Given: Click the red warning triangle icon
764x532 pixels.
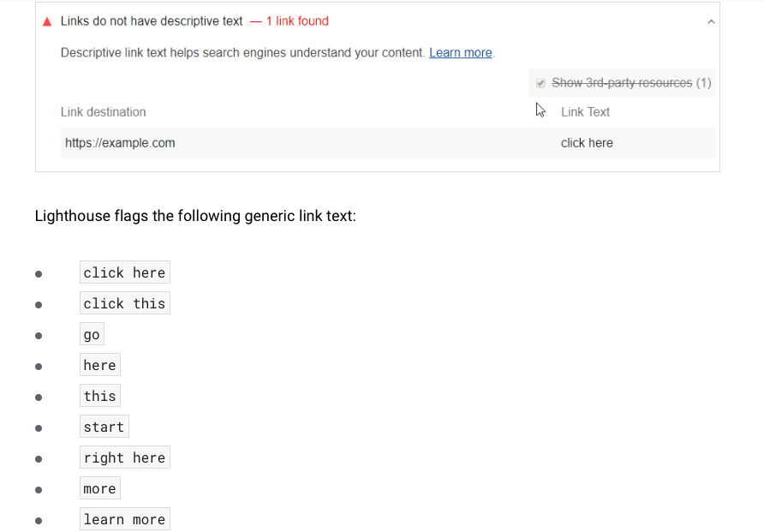Looking at the screenshot, I should point(47,22).
